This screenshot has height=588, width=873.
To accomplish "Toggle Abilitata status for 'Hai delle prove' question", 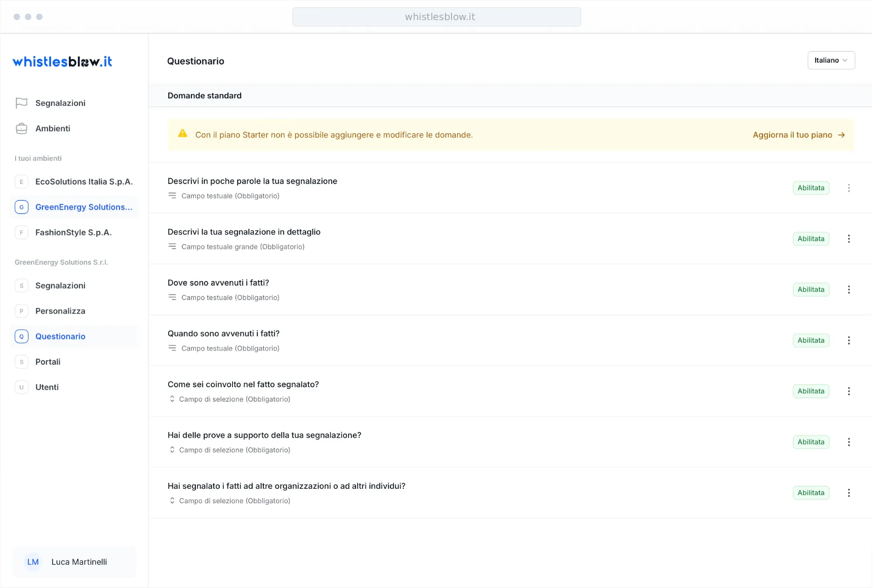I will tap(811, 442).
